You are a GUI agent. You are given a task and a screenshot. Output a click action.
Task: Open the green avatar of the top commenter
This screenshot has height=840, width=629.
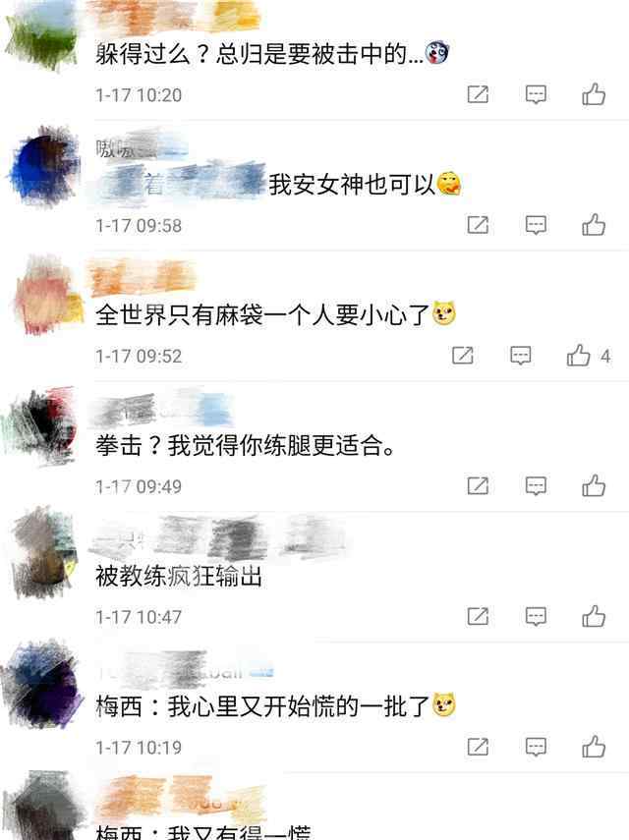(42, 34)
